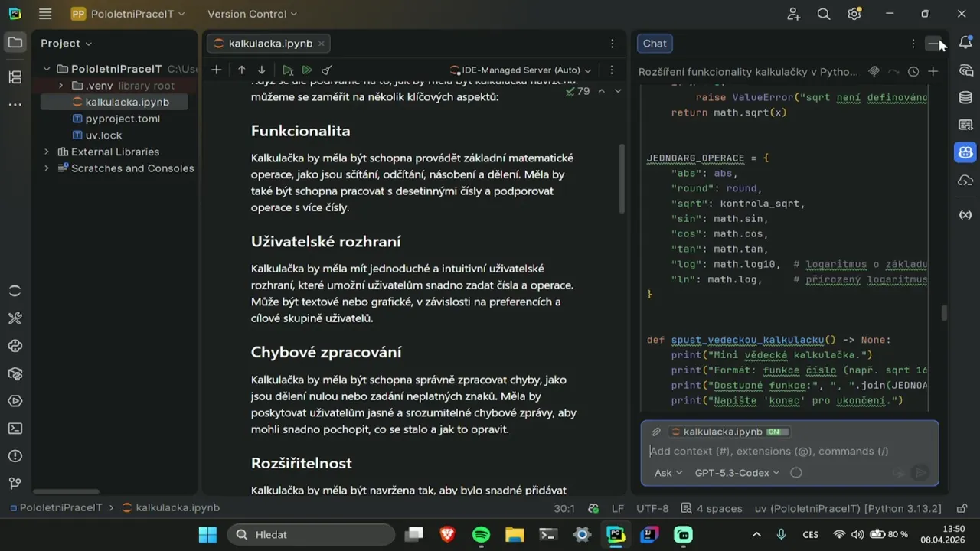The width and height of the screenshot is (980, 551).
Task: Open the Problems tool window
Action: (15, 456)
